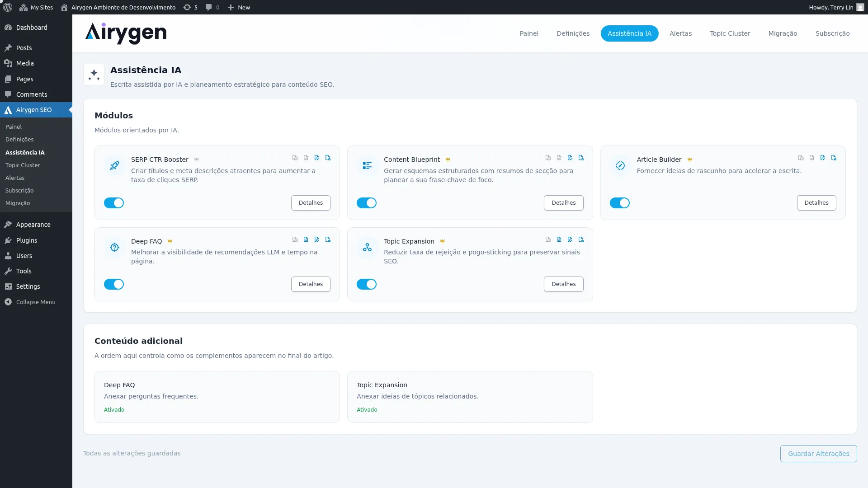Image resolution: width=868 pixels, height=488 pixels.
Task: Visit the Airygen Ambiente de Desenvolvimento site link
Action: click(118, 7)
